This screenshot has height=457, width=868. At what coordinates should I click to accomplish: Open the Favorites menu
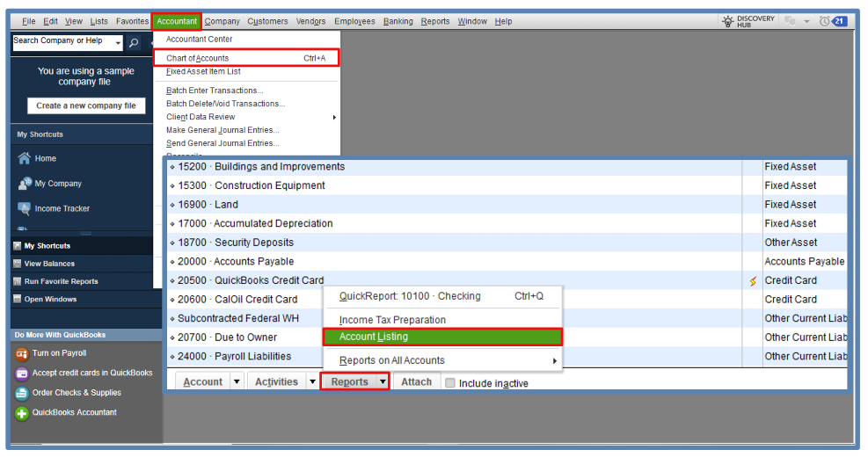pos(132,21)
